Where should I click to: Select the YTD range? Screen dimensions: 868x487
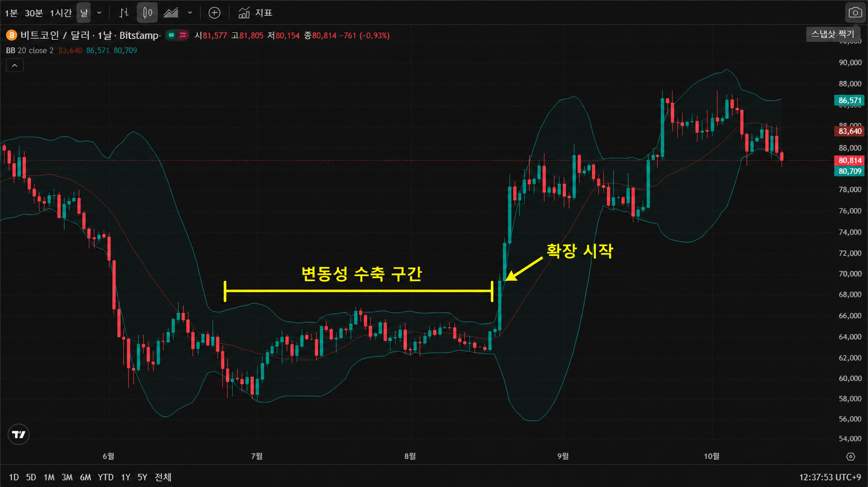click(105, 477)
